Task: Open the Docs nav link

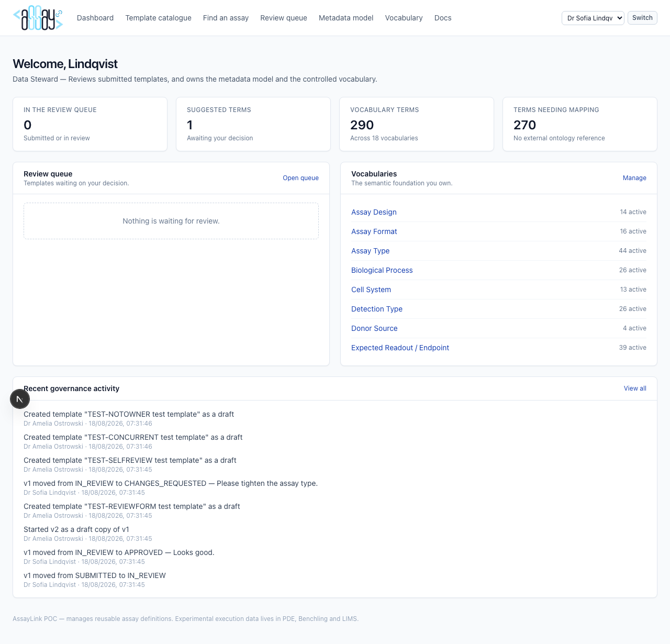Action: (x=443, y=18)
